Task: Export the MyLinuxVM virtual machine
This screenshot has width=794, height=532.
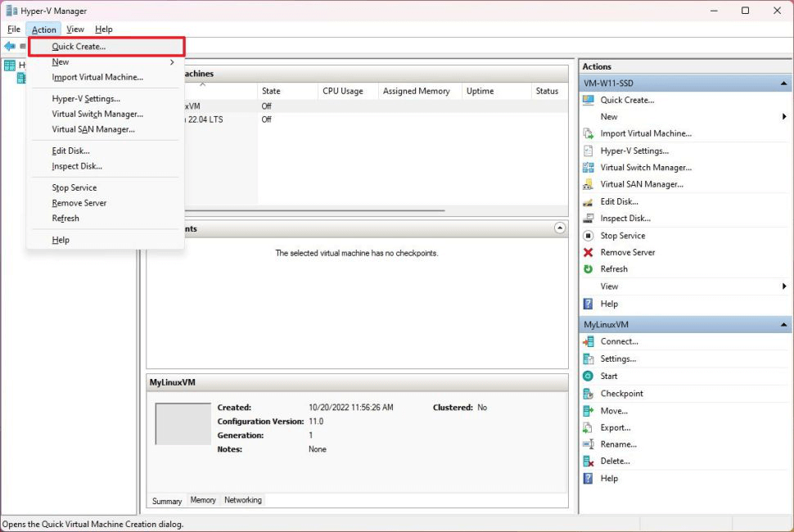Action: point(615,427)
